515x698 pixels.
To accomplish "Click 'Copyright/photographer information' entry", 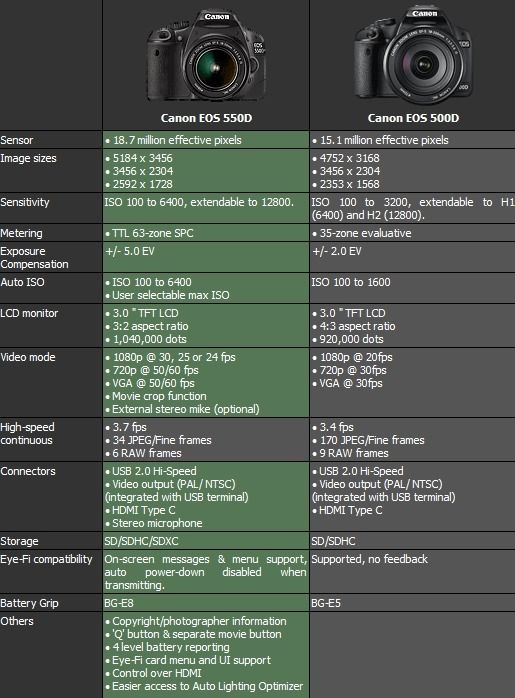I will tap(199, 621).
